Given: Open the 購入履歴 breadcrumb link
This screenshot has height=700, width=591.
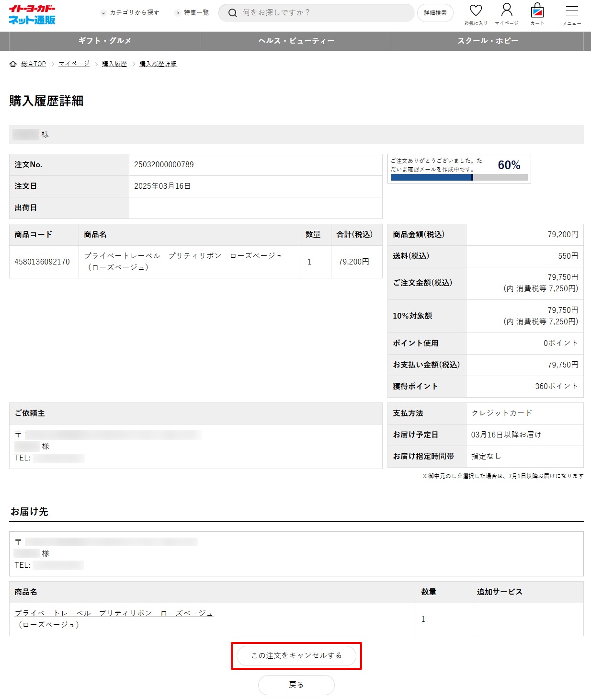Looking at the screenshot, I should [114, 64].
